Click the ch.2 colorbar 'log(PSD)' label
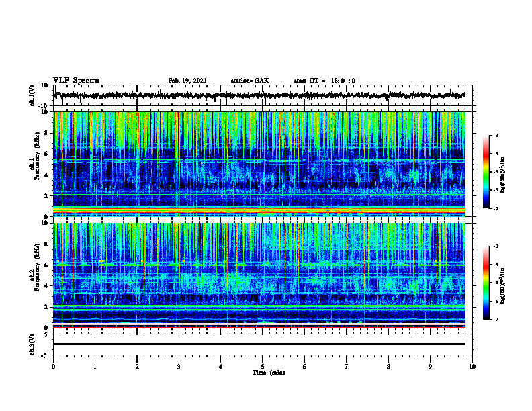Screen dimensions: 532x411 point(503,285)
